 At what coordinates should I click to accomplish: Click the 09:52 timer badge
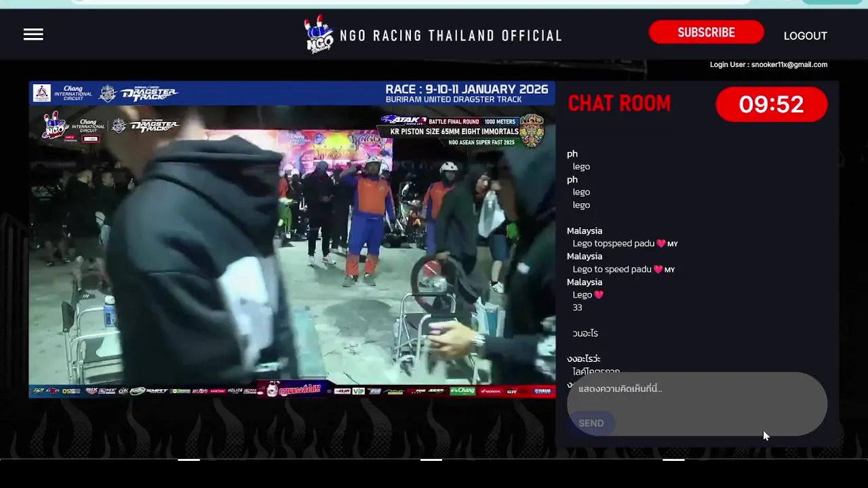[x=771, y=104]
